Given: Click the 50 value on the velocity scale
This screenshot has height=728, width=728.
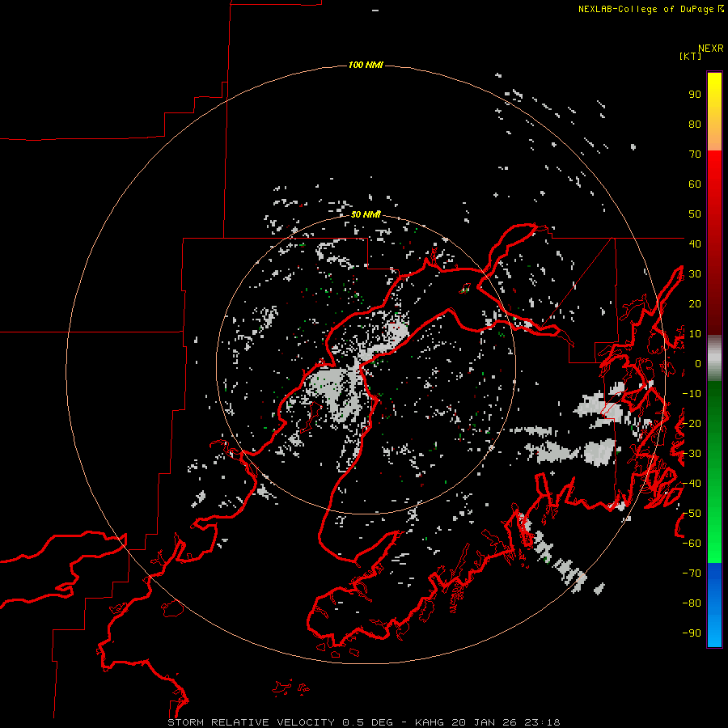Looking at the screenshot, I should (x=695, y=214).
